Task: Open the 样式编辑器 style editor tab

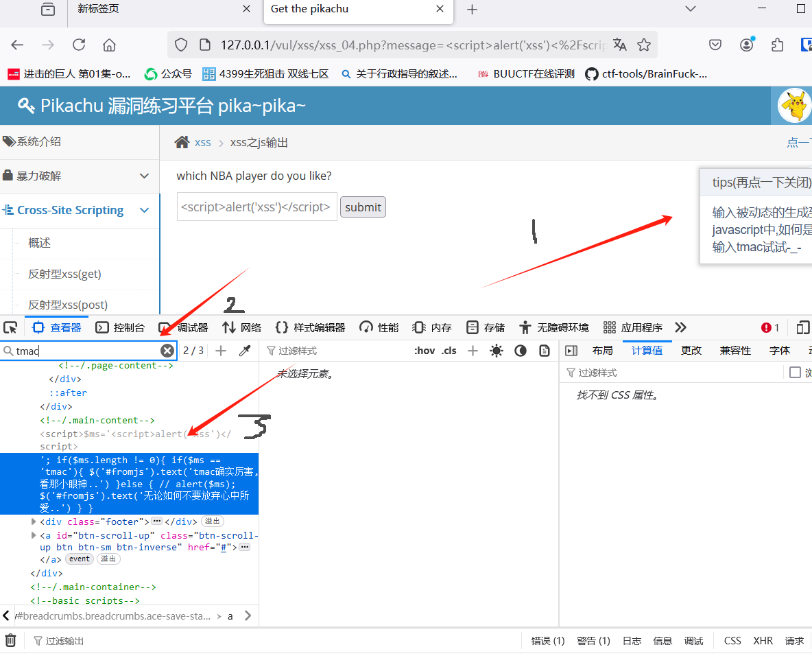Action: coord(310,327)
